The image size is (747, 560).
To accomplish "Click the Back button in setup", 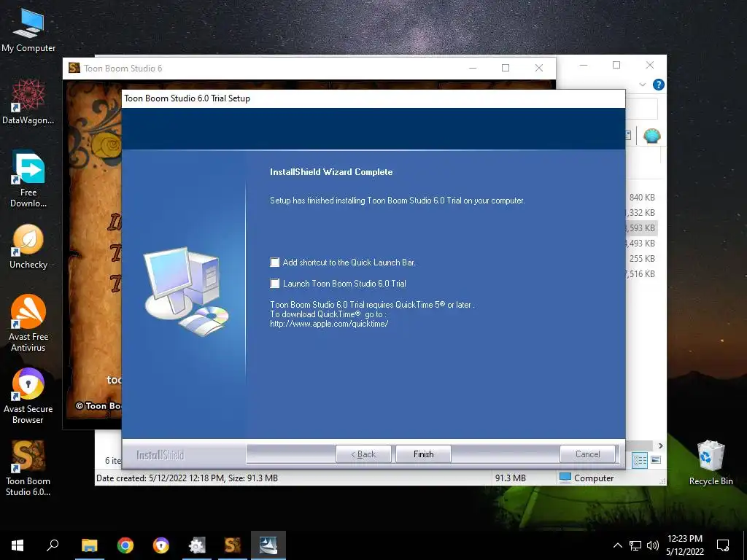I will (x=363, y=454).
